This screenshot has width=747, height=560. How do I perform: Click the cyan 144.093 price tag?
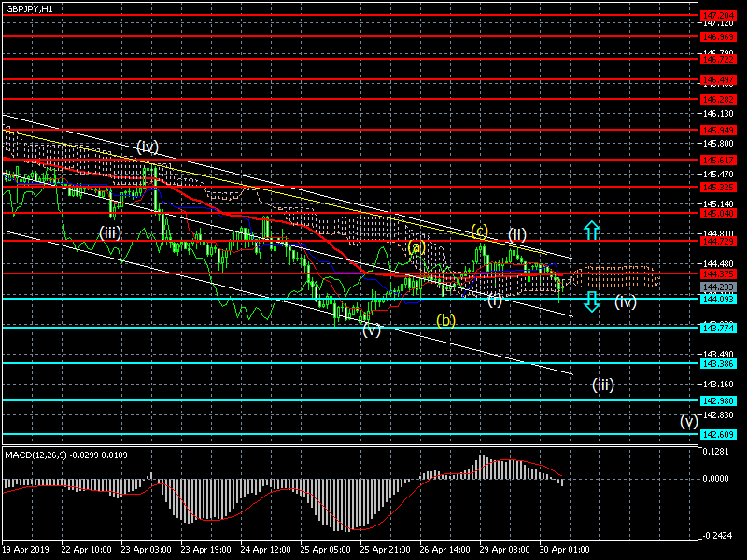coord(718,299)
